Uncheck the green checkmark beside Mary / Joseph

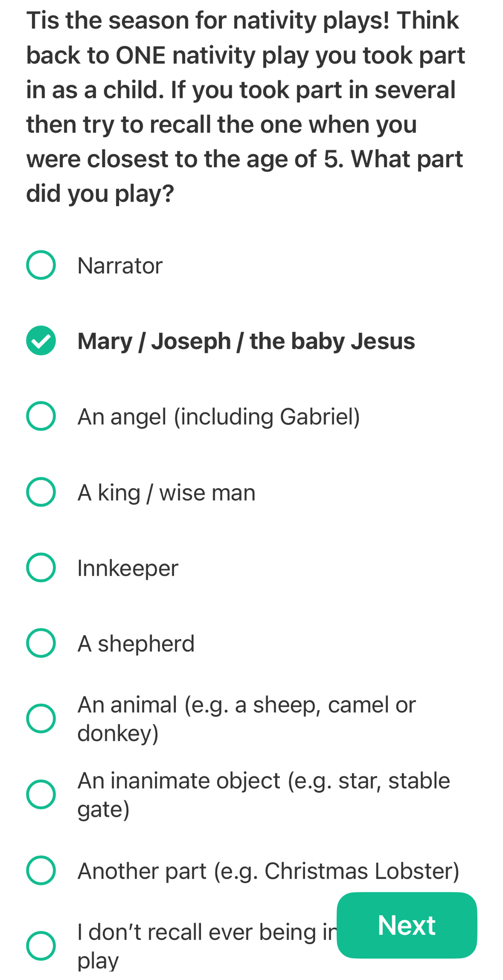(x=41, y=341)
